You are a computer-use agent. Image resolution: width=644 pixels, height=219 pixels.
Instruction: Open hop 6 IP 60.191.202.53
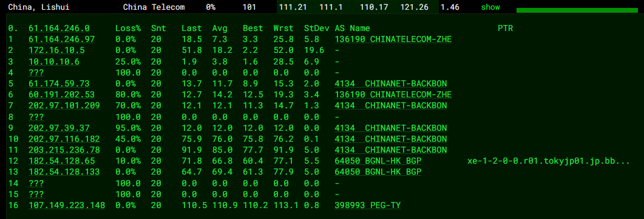coord(61,95)
